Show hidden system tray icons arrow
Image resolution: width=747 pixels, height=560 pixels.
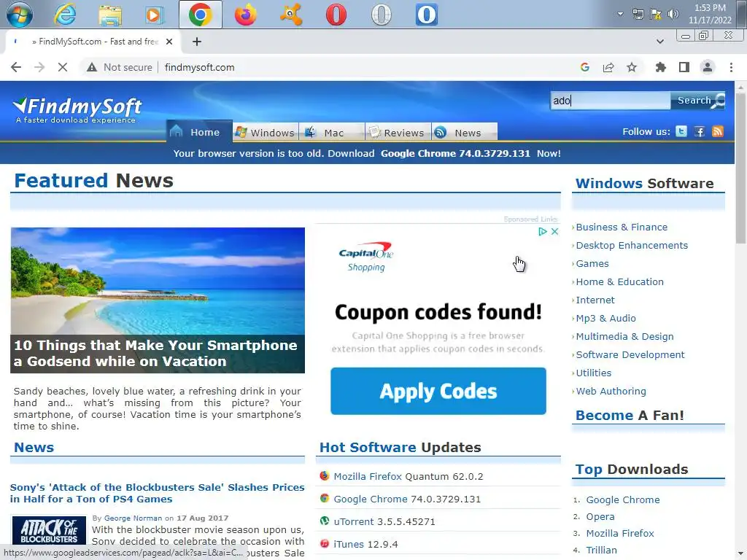[x=620, y=14]
